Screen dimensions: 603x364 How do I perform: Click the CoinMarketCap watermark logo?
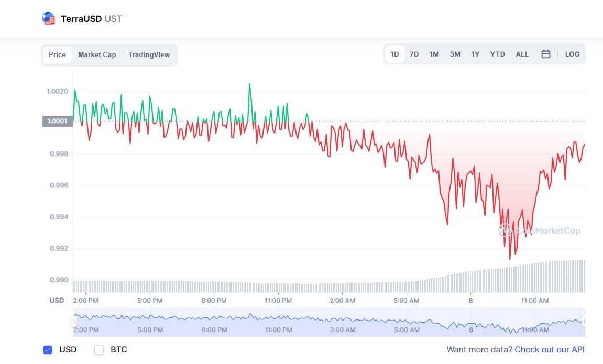(539, 230)
